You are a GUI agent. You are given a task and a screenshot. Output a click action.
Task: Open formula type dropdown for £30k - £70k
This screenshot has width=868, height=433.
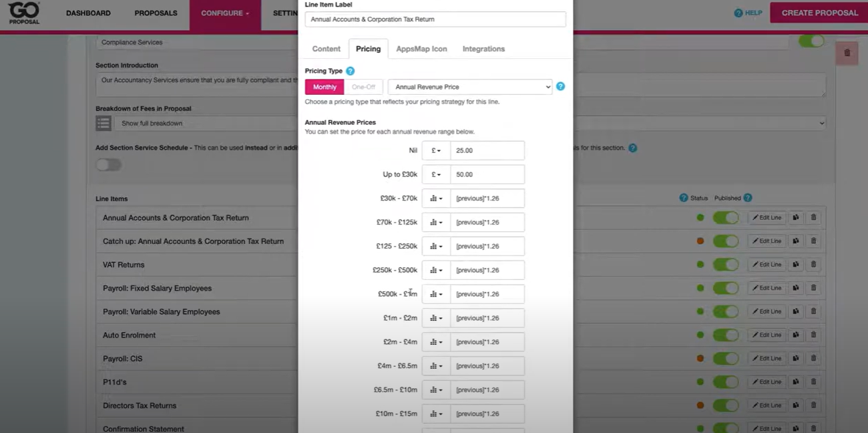click(x=436, y=198)
